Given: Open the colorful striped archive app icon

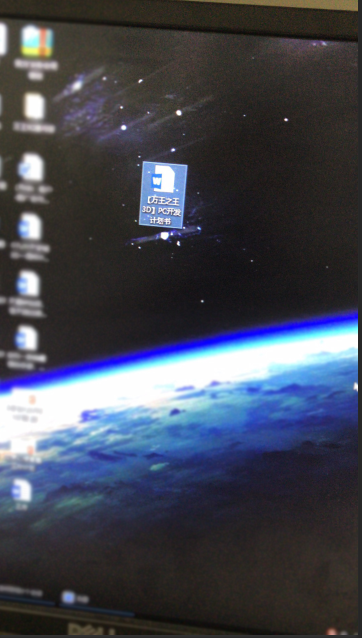Looking at the screenshot, I should pyautogui.click(x=37, y=41).
